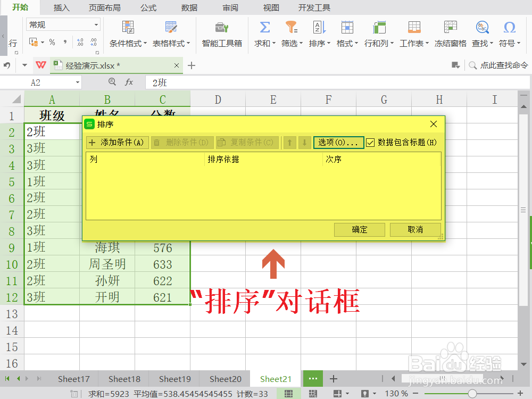Expand the Name Box A2 dropdown
532x399 pixels.
77,82
